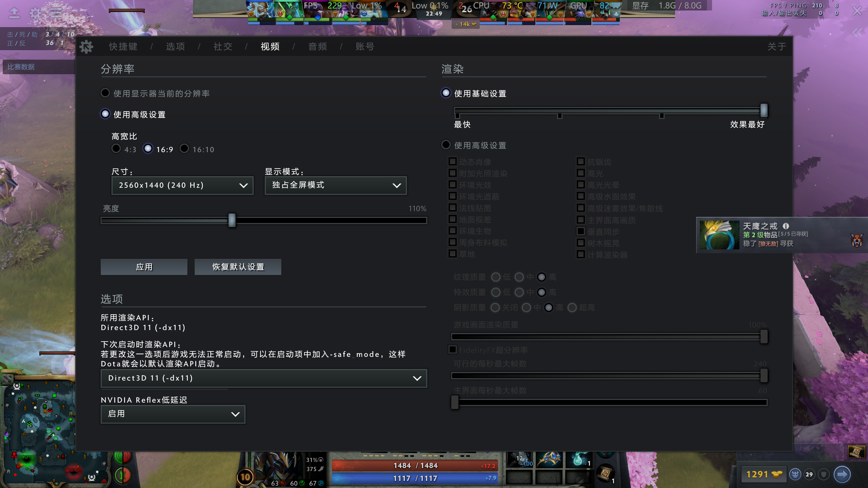868x488 pixels.
Task: Open the NVIDIA Reflex低延迟 dropdown
Action: [x=173, y=414]
